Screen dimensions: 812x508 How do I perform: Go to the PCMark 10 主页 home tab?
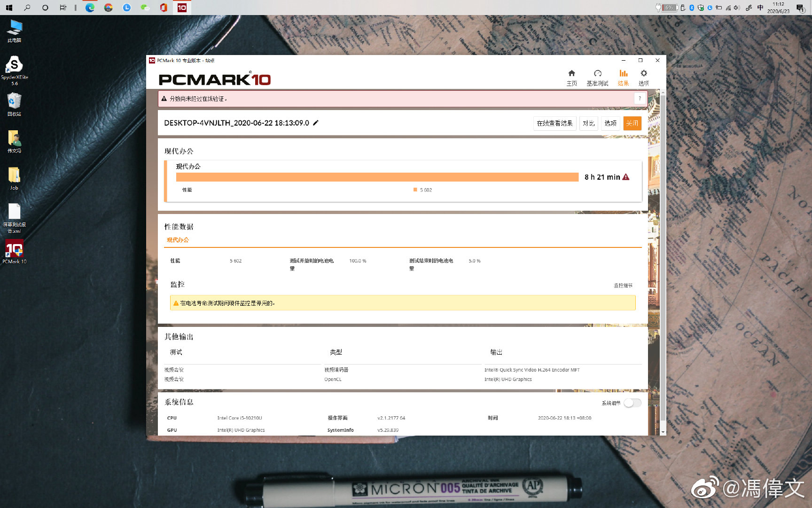571,78
